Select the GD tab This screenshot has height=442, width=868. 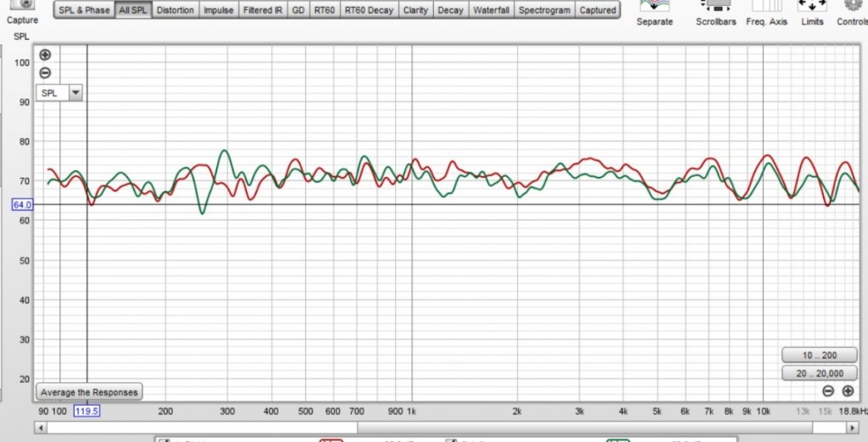click(298, 10)
